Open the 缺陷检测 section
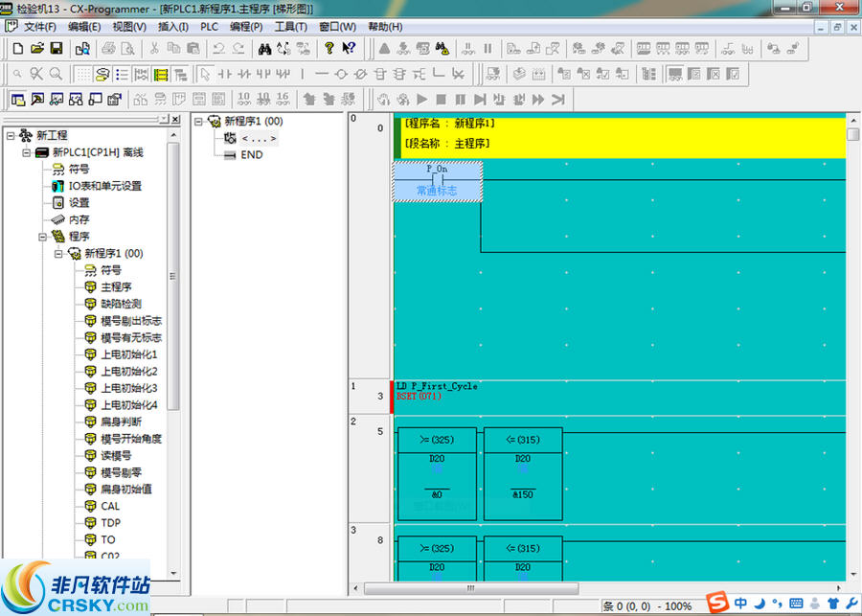Screen dimensions: 862x616 [x=121, y=304]
